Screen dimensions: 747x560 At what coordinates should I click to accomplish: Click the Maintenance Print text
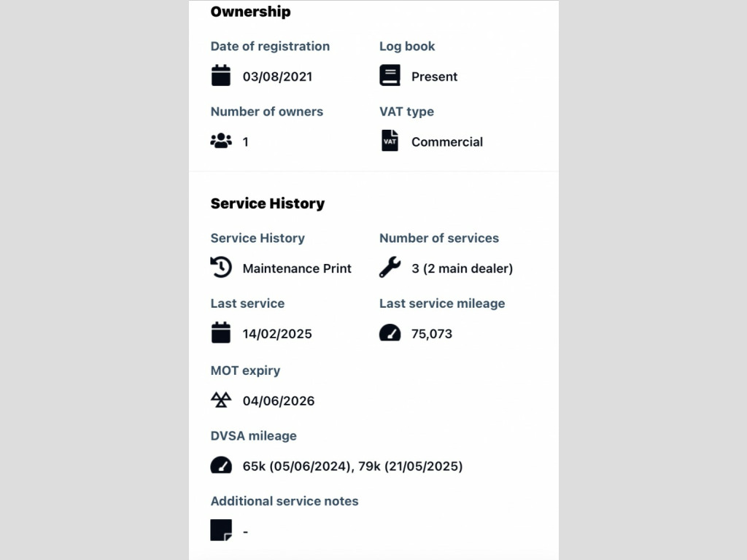[x=297, y=268]
